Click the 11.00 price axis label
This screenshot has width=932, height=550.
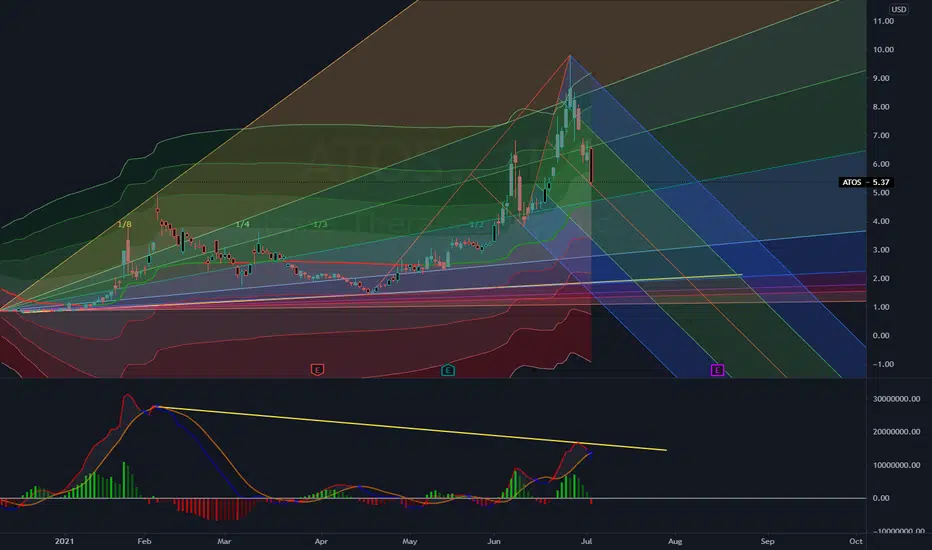(883, 21)
